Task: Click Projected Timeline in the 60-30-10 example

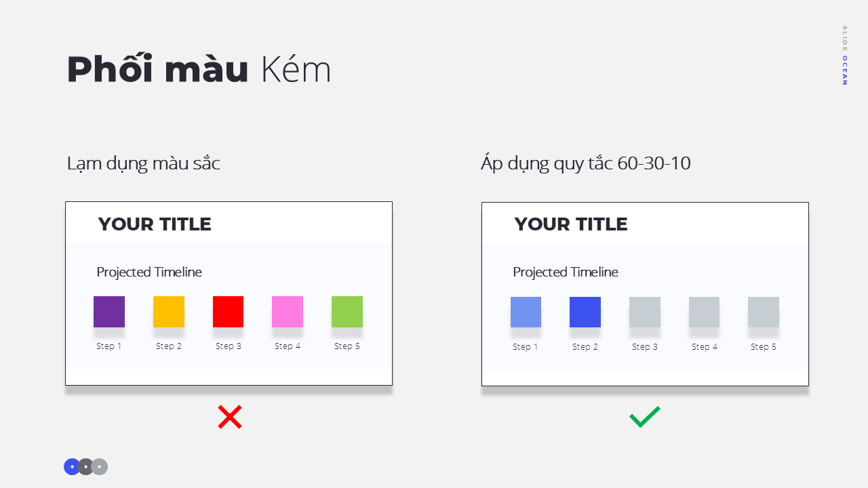Action: (x=566, y=272)
